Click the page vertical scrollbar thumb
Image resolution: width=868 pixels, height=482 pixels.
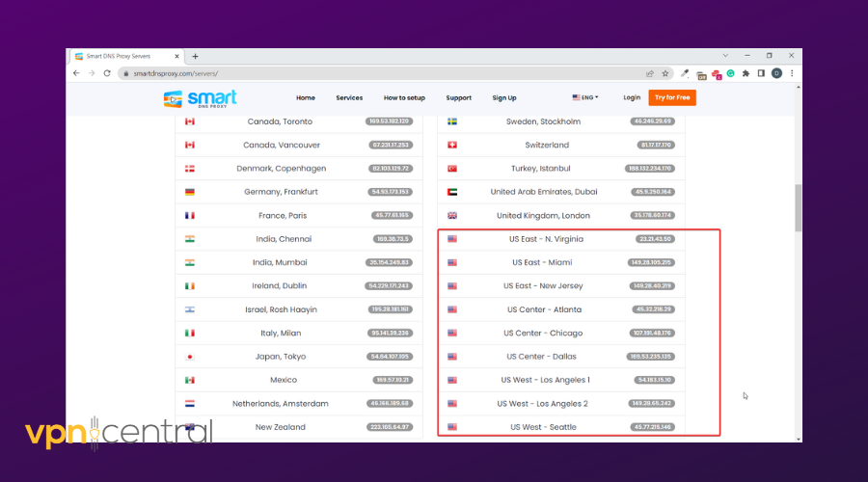pyautogui.click(x=799, y=208)
